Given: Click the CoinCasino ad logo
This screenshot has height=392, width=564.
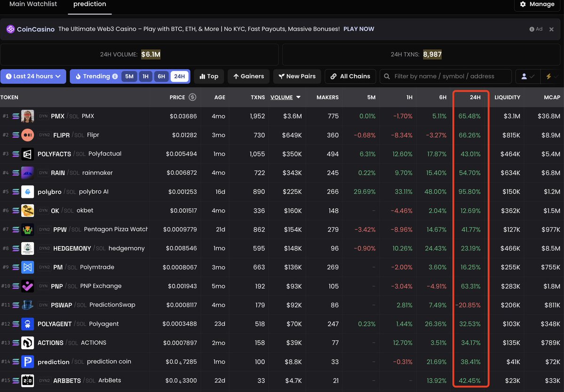Looking at the screenshot, I should pos(11,29).
